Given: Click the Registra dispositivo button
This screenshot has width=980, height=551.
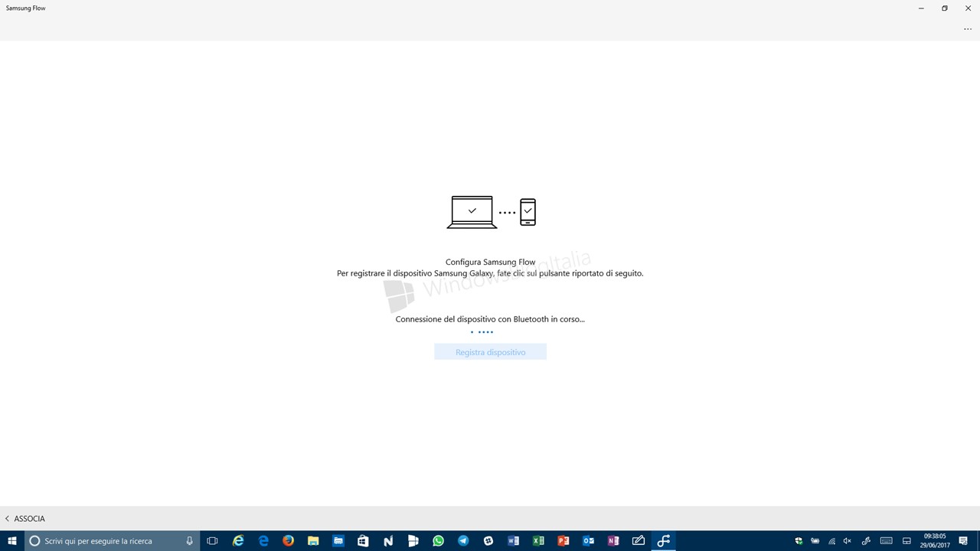Looking at the screenshot, I should point(490,352).
